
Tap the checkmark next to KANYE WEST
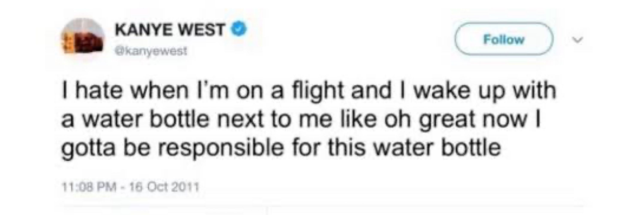240,29
